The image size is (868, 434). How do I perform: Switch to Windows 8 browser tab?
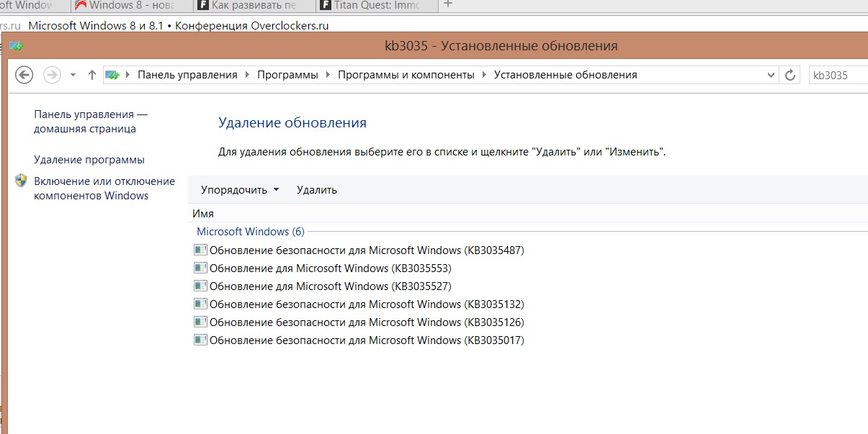132,6
